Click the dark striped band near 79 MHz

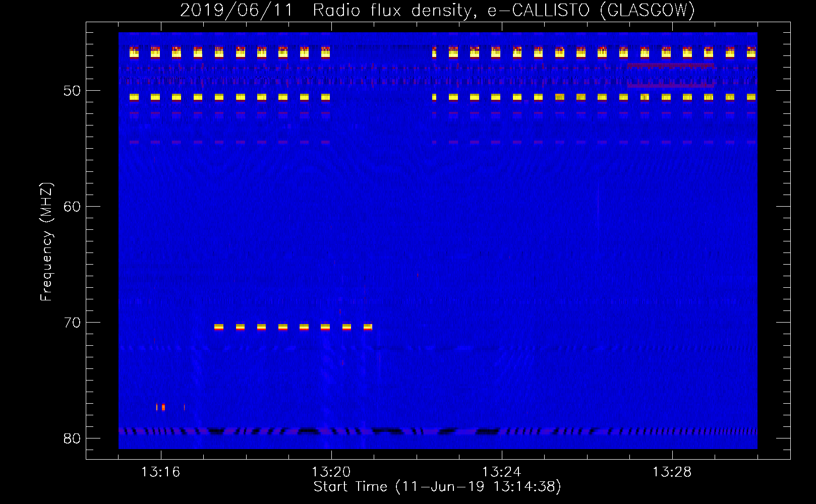[x=438, y=431]
